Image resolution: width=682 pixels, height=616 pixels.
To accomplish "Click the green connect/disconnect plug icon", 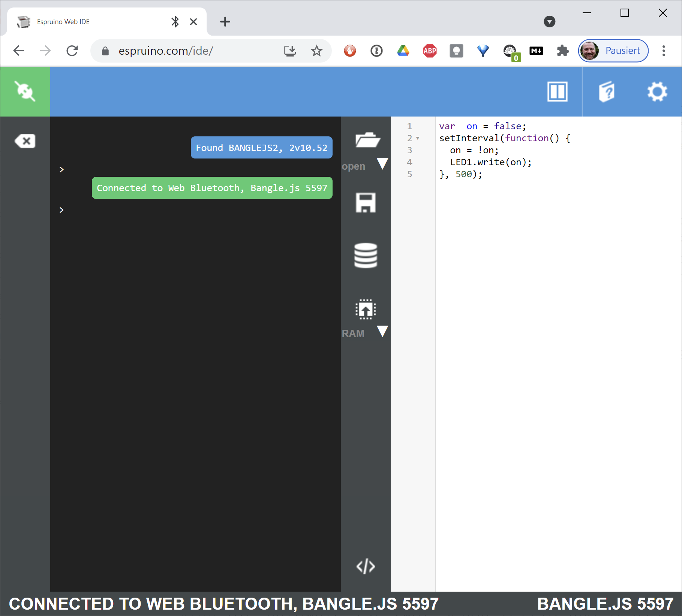I will point(25,91).
